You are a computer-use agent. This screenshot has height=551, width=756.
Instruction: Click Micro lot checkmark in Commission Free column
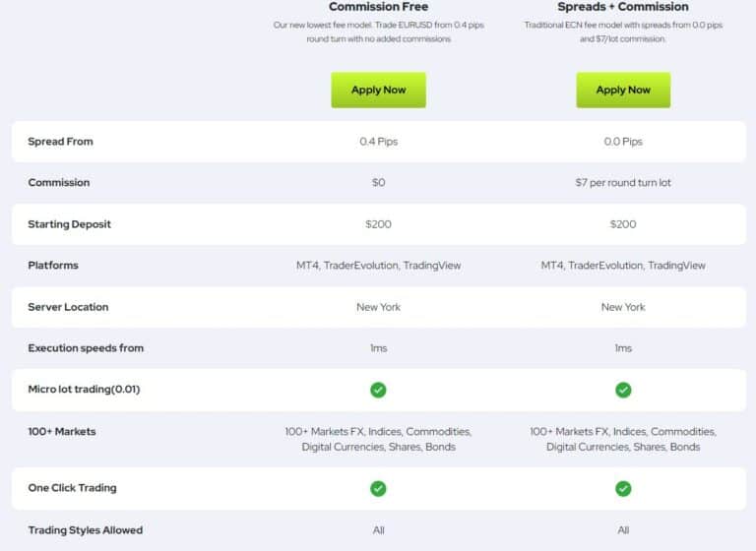pyautogui.click(x=378, y=390)
